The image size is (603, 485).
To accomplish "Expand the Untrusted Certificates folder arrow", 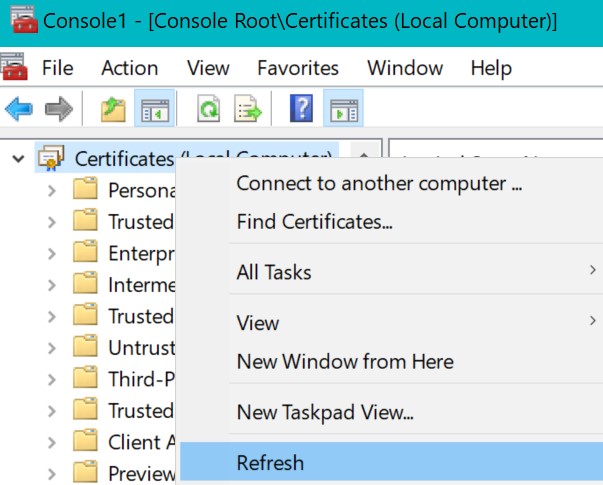I will pyautogui.click(x=52, y=347).
